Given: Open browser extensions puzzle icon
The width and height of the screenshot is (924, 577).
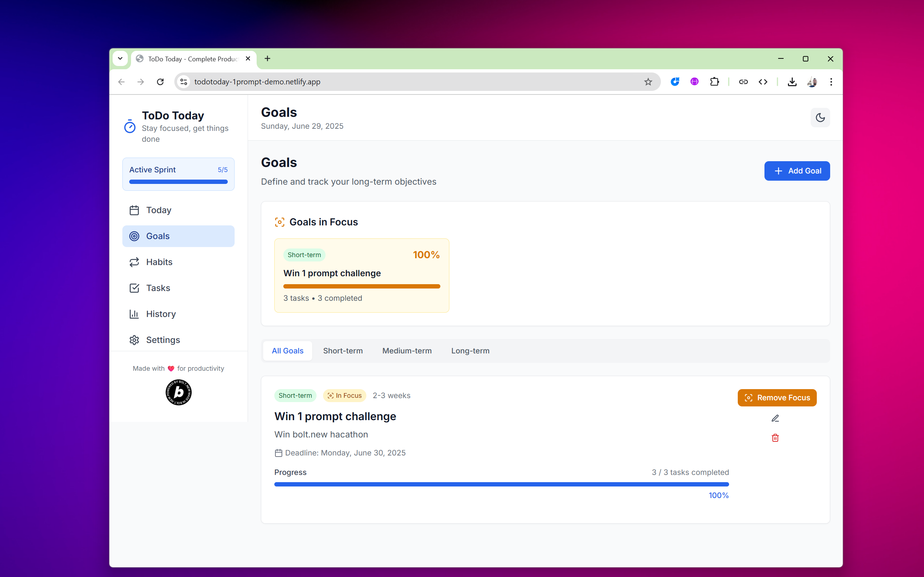Looking at the screenshot, I should 714,82.
